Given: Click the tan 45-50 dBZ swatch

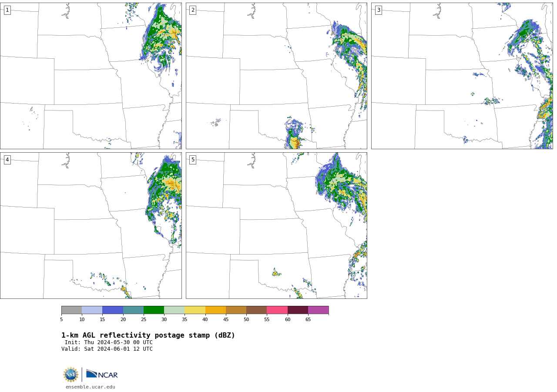Looking at the screenshot, I should point(236,310).
